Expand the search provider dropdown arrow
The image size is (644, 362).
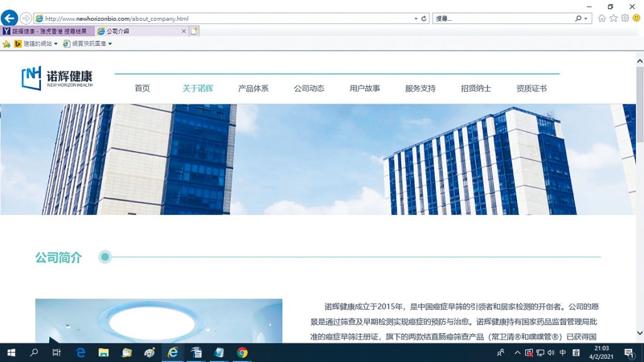coord(586,18)
